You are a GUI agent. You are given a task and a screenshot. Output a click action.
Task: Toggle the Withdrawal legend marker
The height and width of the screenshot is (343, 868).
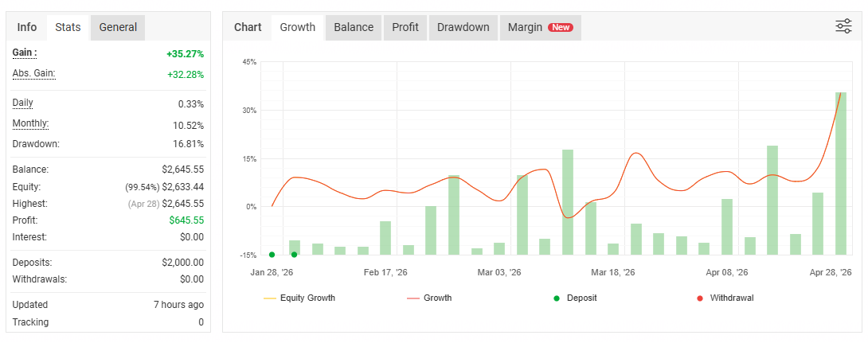point(725,298)
